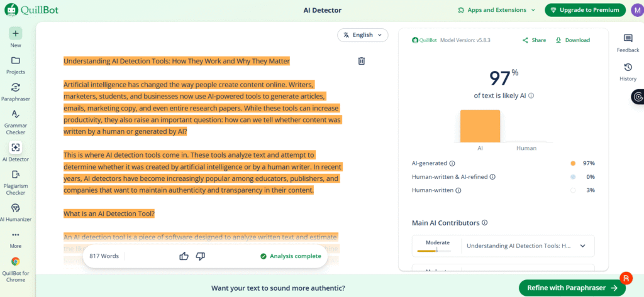Open the History panel
The image size is (644, 297).
pos(628,72)
